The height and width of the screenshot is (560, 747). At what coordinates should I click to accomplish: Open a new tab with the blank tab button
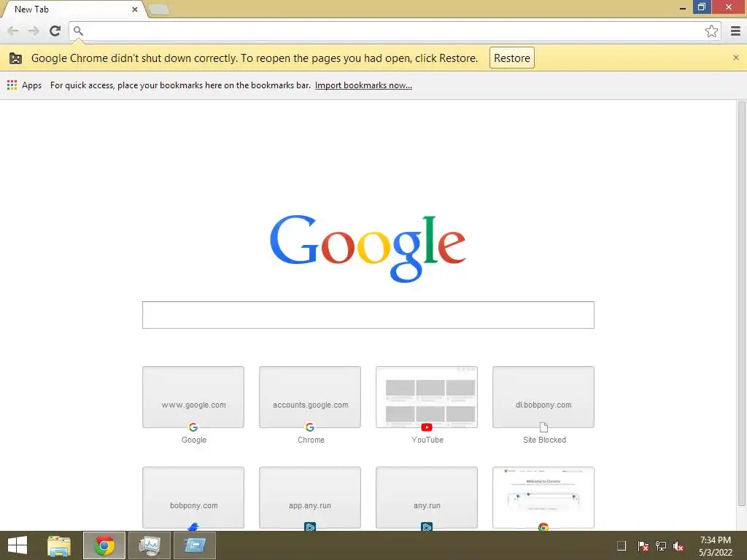pyautogui.click(x=159, y=9)
